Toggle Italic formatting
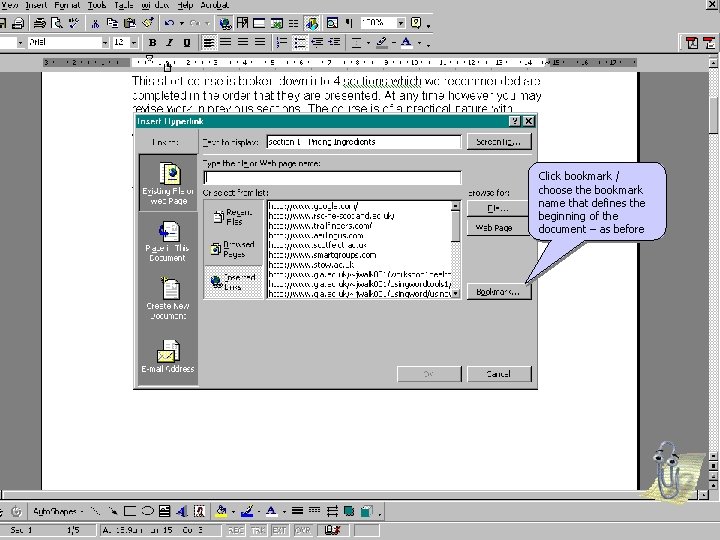This screenshot has height=540, width=720. [x=169, y=42]
